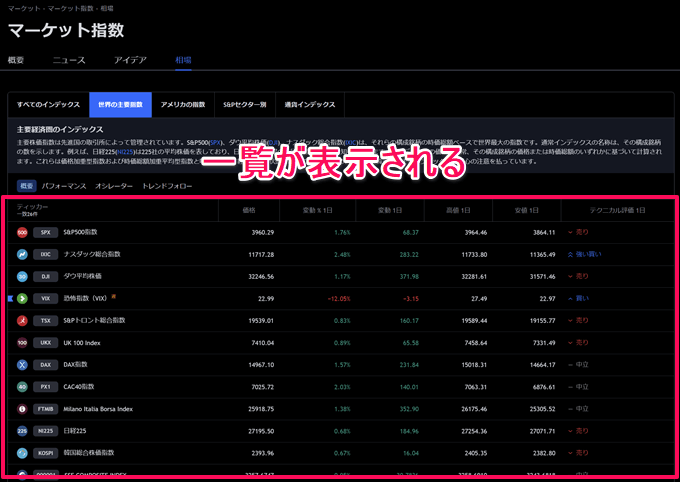Open ダウ平均株価 name link
The image size is (680, 482).
(x=82, y=276)
